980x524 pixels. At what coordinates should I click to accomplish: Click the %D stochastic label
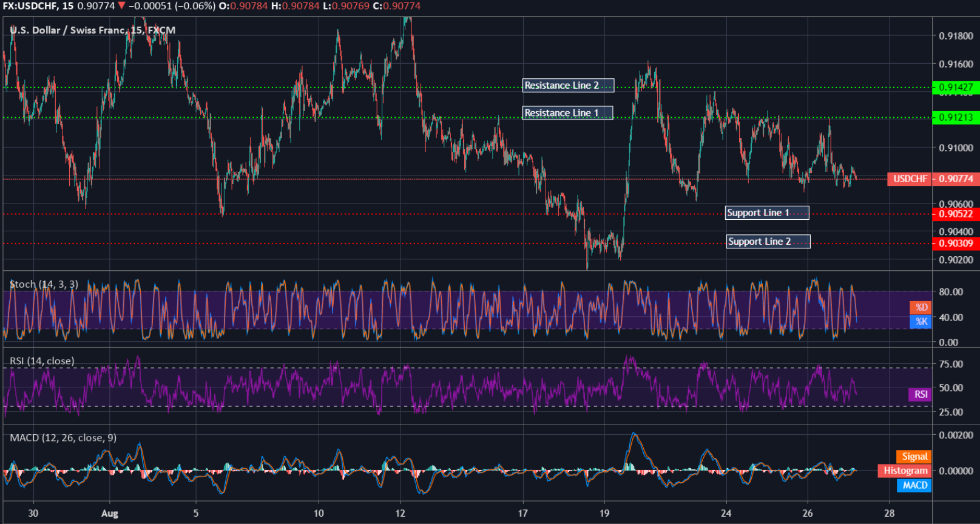[921, 307]
